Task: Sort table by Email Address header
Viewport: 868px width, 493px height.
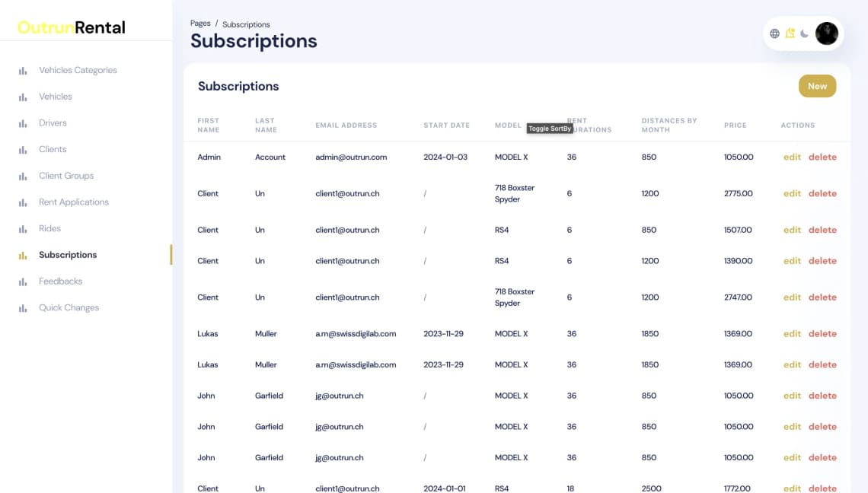Action: [x=346, y=126]
